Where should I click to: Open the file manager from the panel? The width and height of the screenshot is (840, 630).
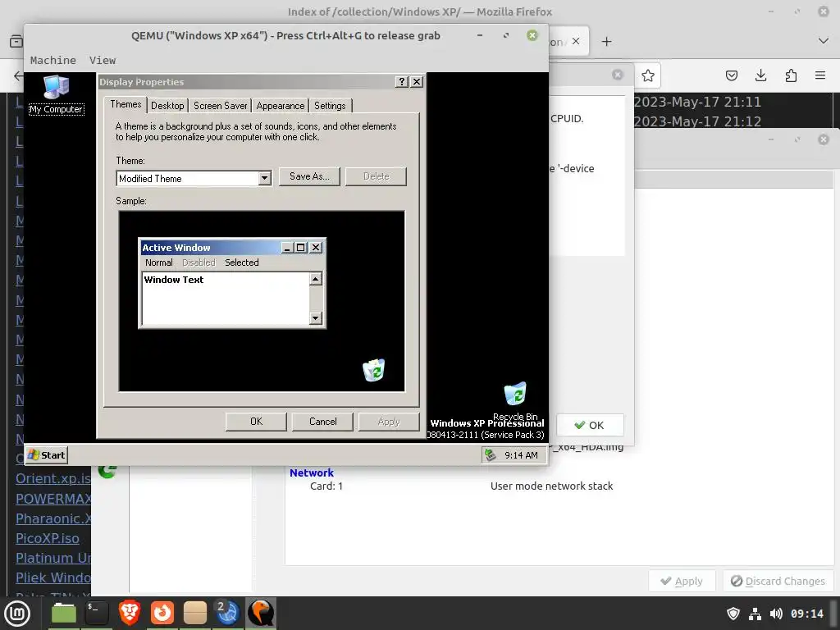click(x=64, y=613)
